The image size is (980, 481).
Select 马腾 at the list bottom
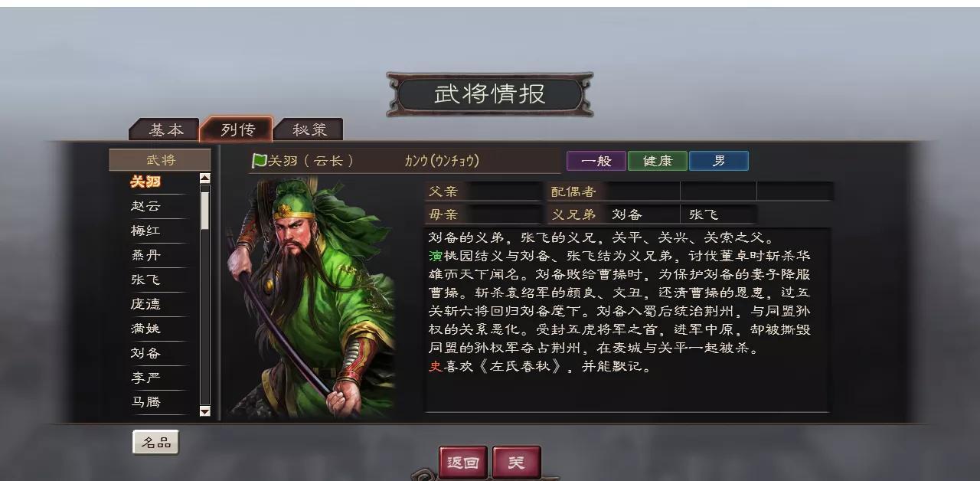(146, 402)
